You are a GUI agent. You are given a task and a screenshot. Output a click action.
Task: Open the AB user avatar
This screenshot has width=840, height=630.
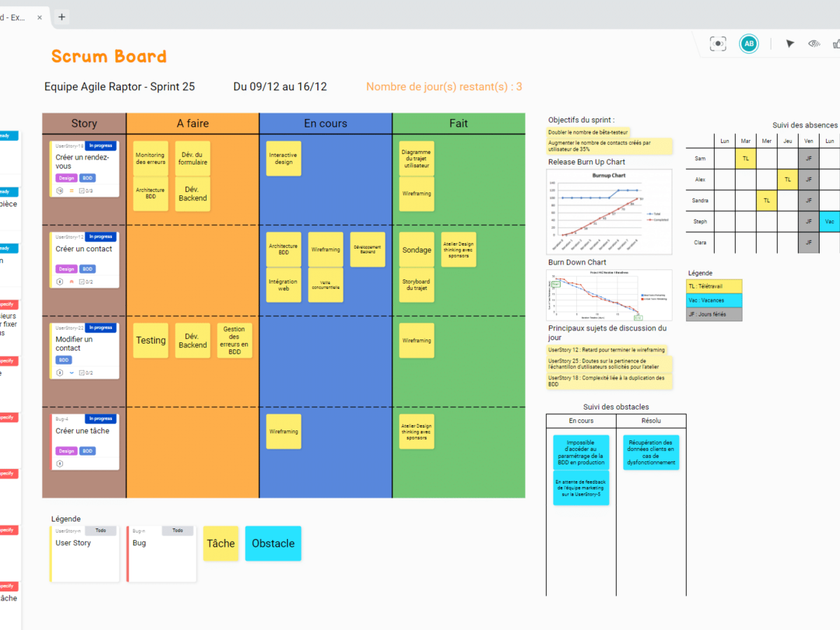(x=749, y=43)
